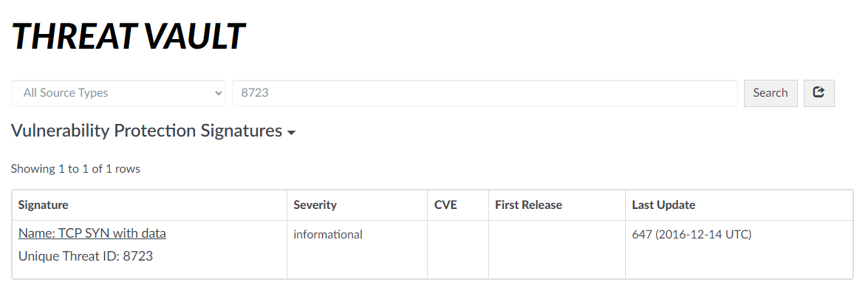Click the empty CVE cell in result row

(x=458, y=250)
